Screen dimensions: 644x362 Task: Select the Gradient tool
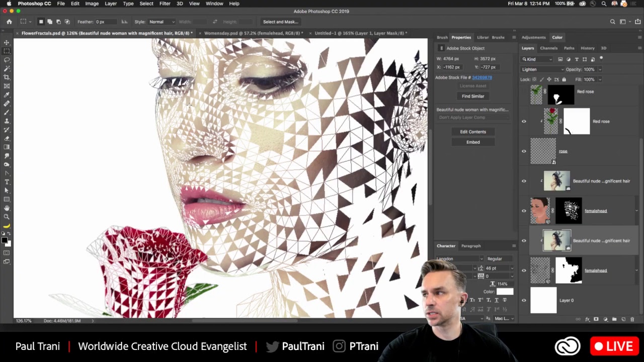(7, 147)
